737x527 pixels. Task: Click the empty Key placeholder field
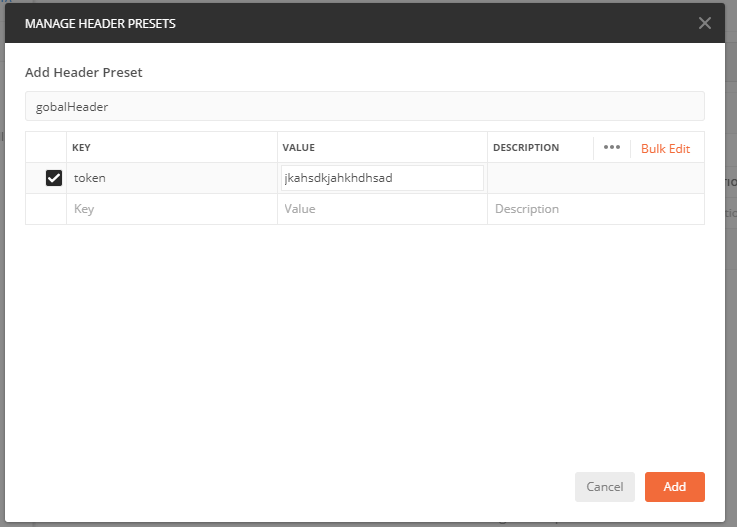(x=171, y=209)
